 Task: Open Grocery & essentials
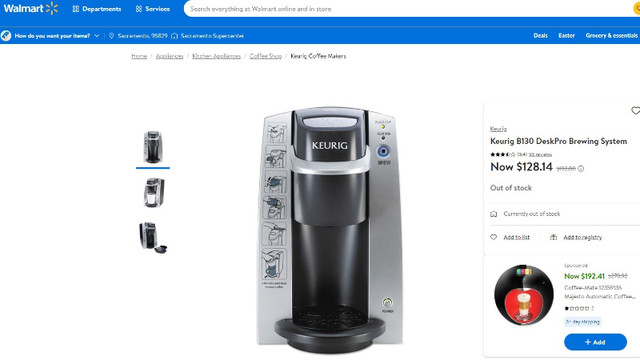pos(612,36)
